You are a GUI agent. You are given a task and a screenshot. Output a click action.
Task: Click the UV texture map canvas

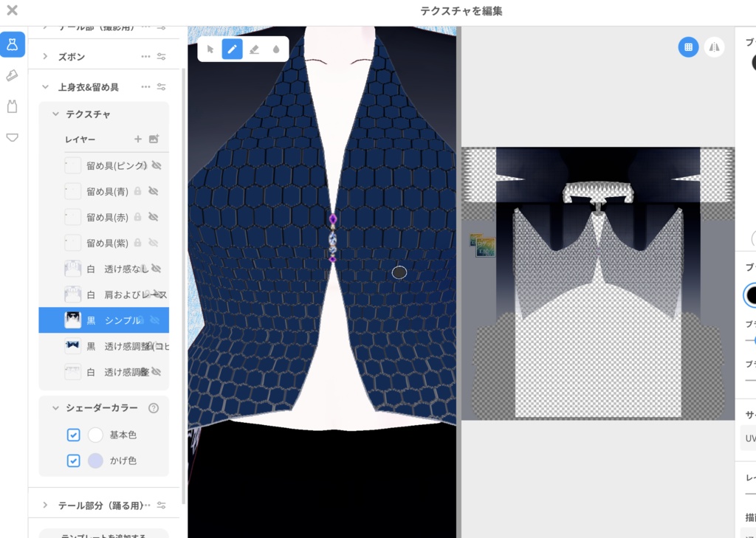[x=598, y=283]
